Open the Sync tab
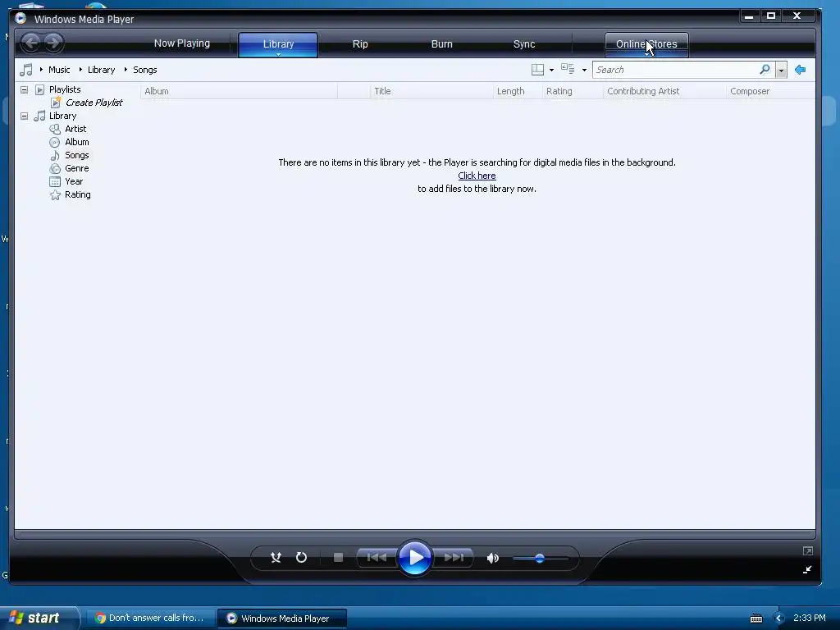840x630 pixels. (524, 44)
